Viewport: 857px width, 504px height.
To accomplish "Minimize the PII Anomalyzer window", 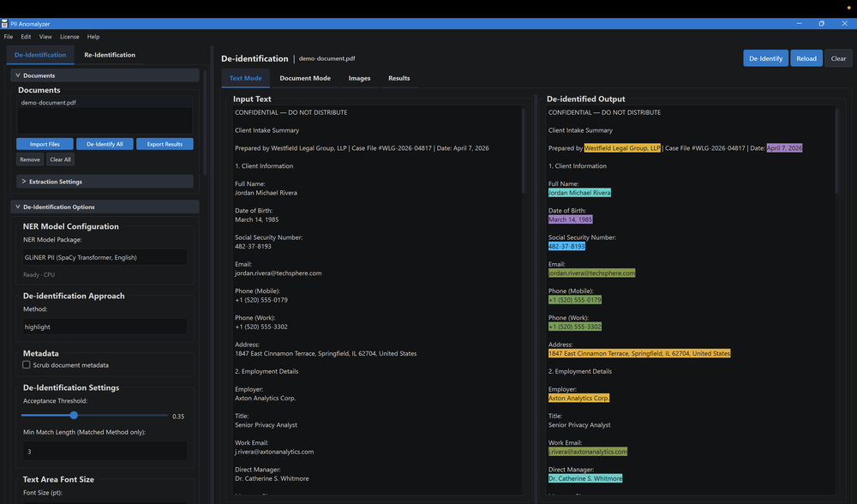I will point(799,23).
